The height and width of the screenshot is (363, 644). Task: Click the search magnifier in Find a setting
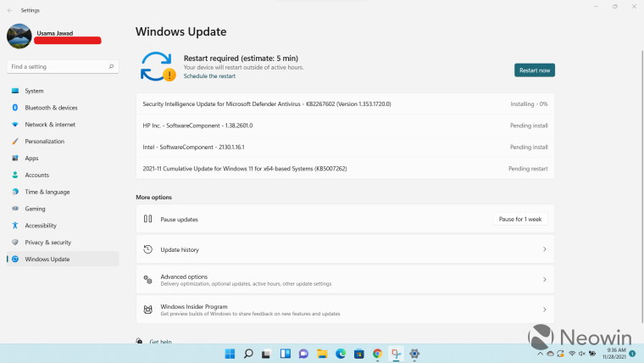[x=111, y=66]
